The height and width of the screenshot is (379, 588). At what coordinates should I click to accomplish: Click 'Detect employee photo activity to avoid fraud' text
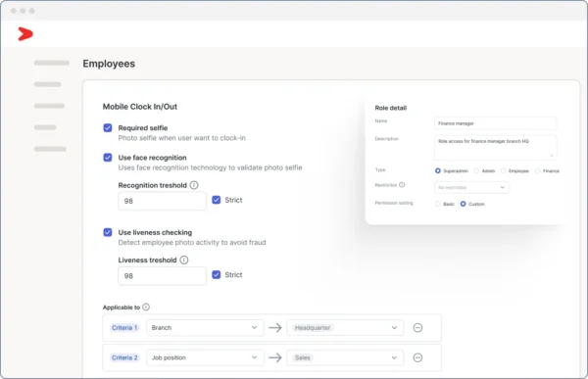pyautogui.click(x=192, y=243)
